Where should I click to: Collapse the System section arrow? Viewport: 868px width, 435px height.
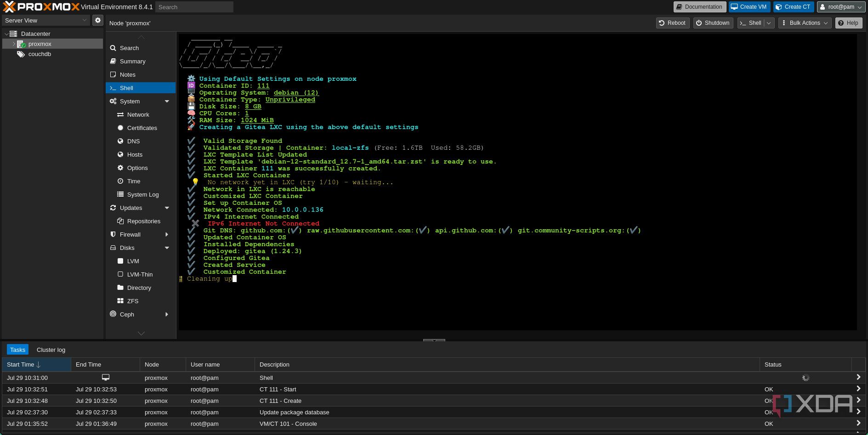167,102
